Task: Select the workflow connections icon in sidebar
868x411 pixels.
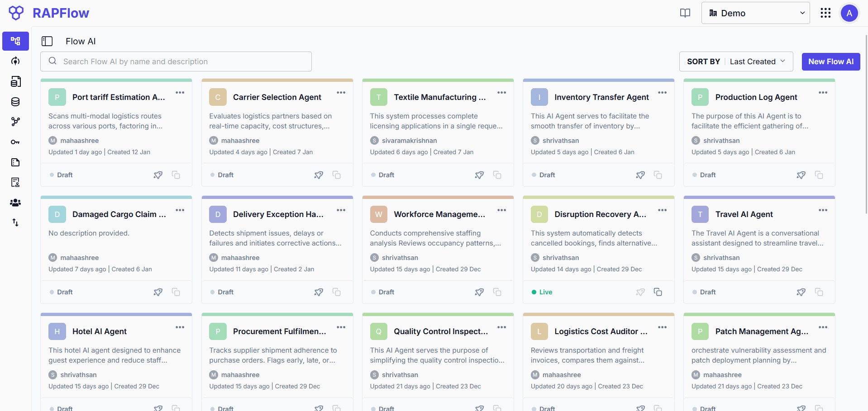Action: pos(15,122)
